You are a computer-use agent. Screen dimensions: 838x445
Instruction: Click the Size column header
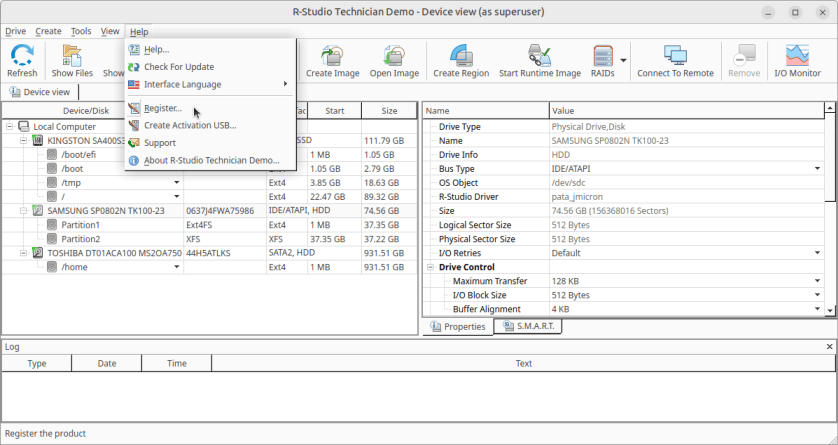coord(389,111)
